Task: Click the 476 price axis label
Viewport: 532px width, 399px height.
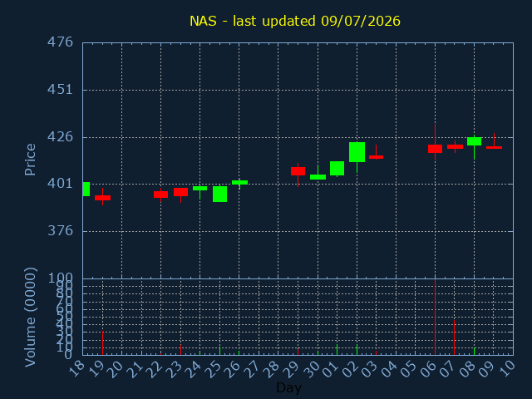Action: [x=60, y=42]
